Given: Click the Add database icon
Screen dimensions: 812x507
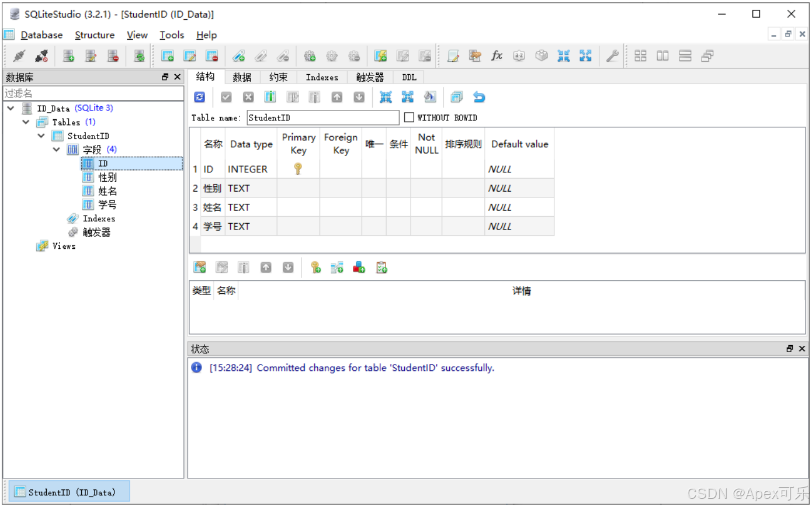Looking at the screenshot, I should coord(69,56).
